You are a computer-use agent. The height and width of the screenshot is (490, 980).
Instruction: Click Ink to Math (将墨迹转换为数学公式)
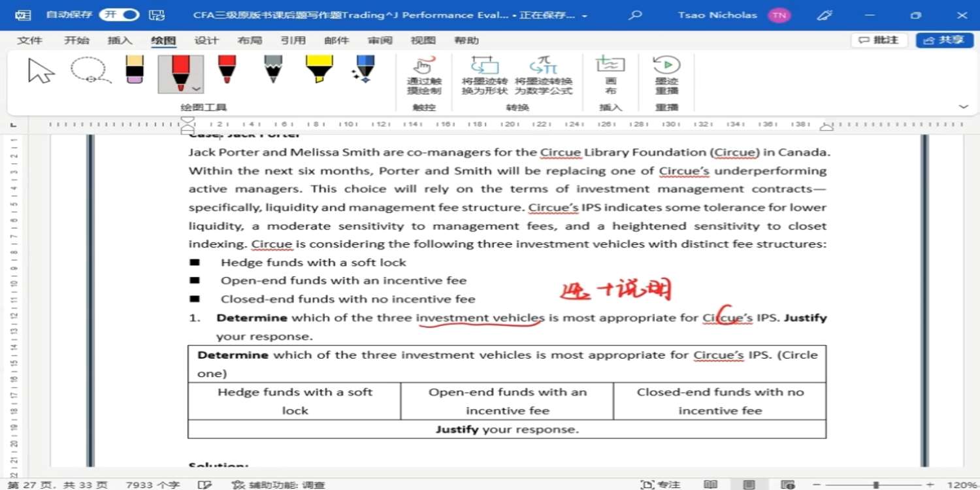coord(544,75)
